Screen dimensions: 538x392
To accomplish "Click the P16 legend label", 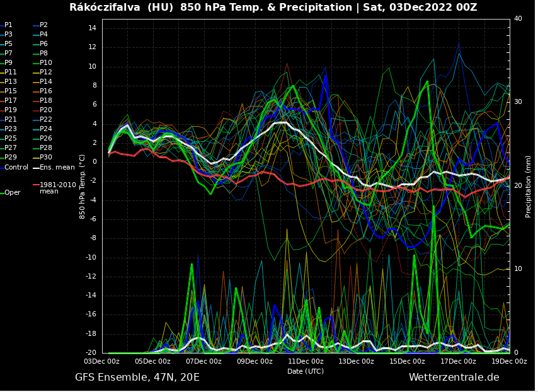I will (46, 91).
